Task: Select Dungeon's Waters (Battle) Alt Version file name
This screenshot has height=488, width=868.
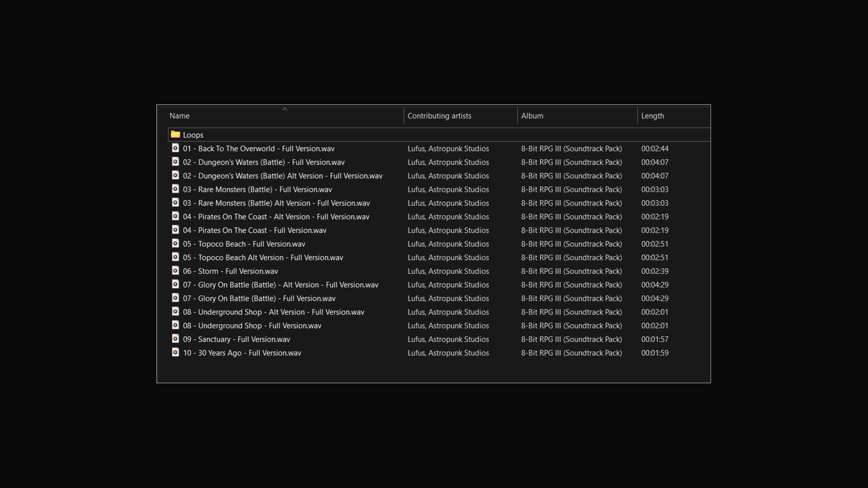Action: (283, 176)
